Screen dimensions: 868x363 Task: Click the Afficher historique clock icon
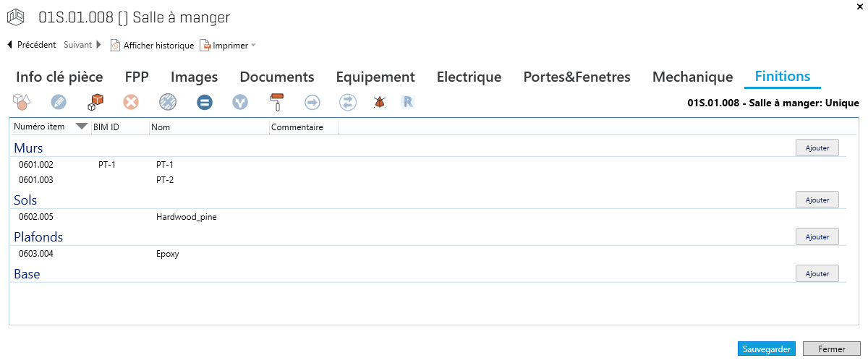[115, 45]
